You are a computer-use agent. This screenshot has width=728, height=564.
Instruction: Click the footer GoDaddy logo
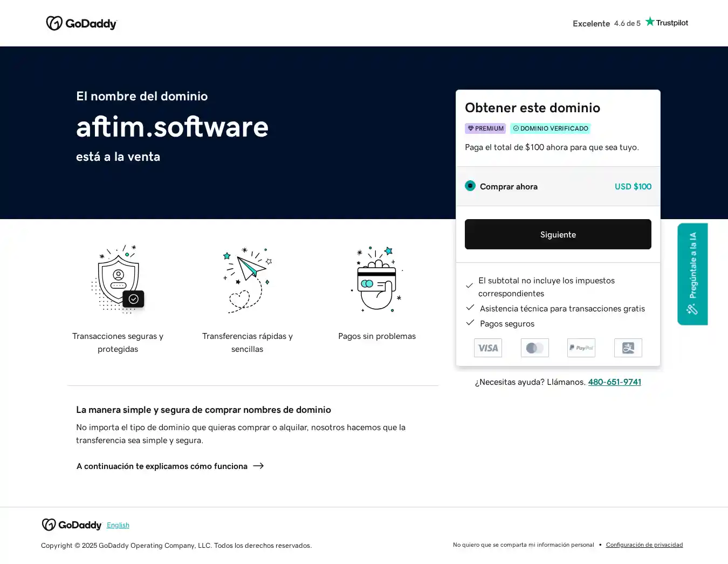pos(72,525)
